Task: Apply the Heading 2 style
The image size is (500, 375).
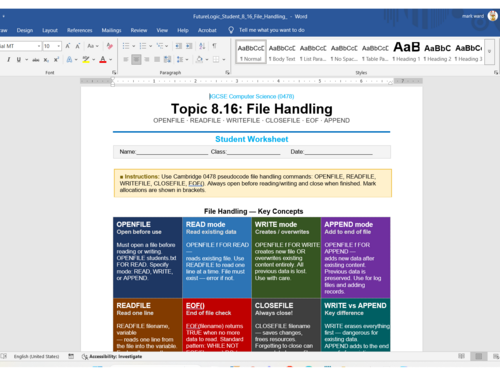Action: 437,52
